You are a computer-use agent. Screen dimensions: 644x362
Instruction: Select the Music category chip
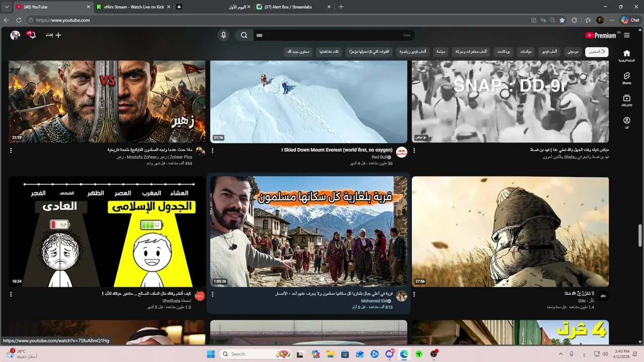coord(573,52)
